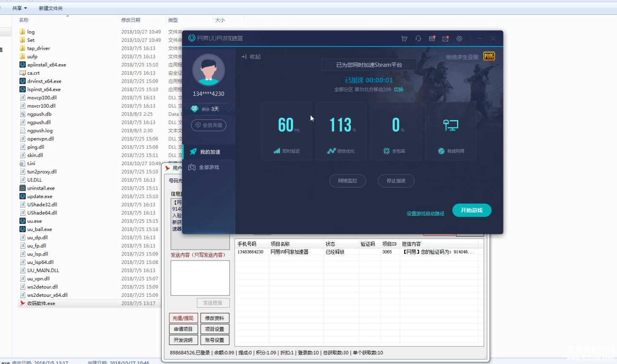Select apiinstall_x64.exe file
This screenshot has width=617, height=364.
pyautogui.click(x=46, y=65)
